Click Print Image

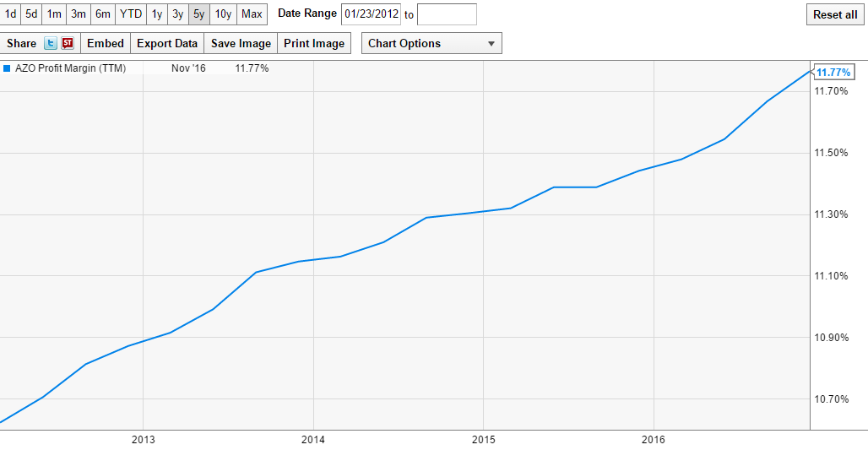314,43
